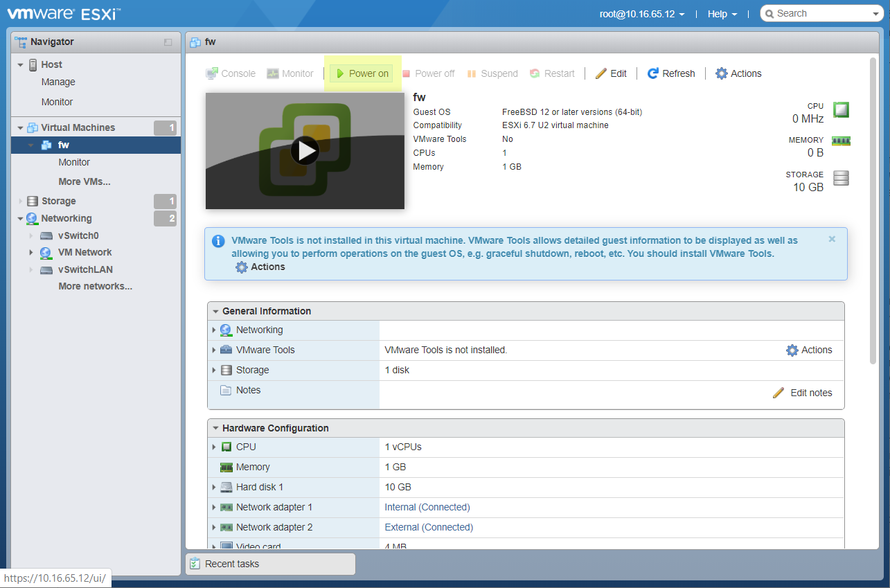Select vSwitchLAN in the Navigator
Image resolution: width=890 pixels, height=588 pixels.
click(85, 269)
